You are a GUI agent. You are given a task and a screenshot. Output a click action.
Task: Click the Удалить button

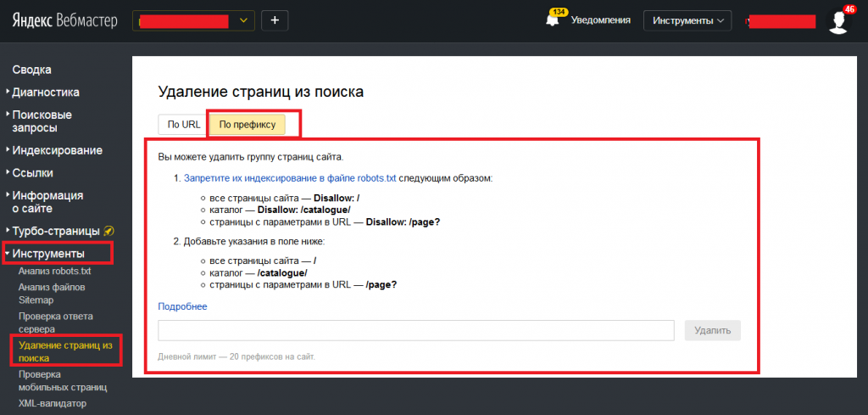click(x=712, y=330)
